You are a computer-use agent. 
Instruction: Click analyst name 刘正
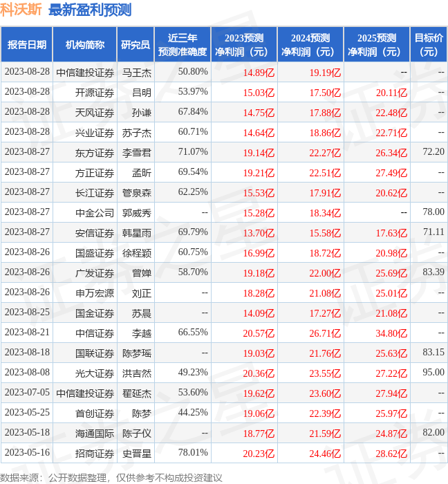pos(142,293)
